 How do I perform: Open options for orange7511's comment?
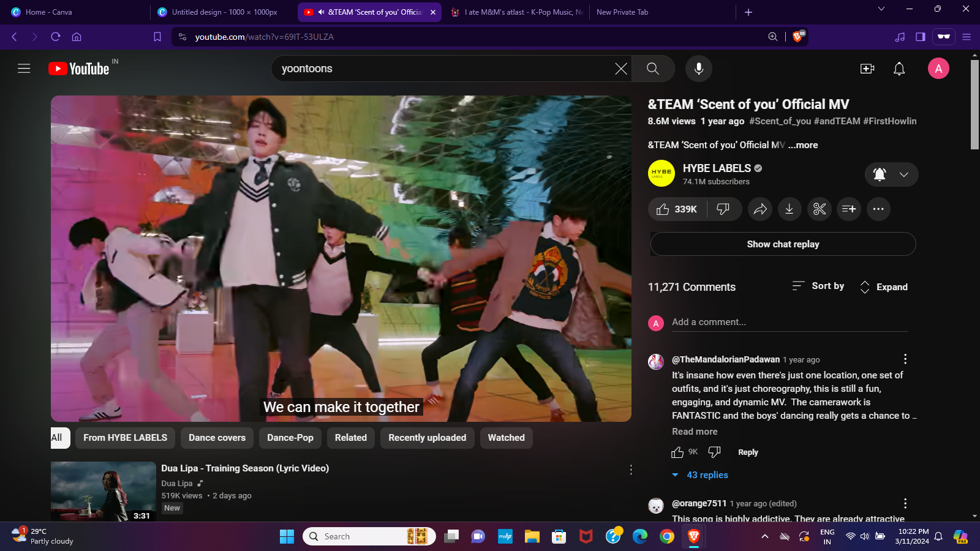coord(905,503)
